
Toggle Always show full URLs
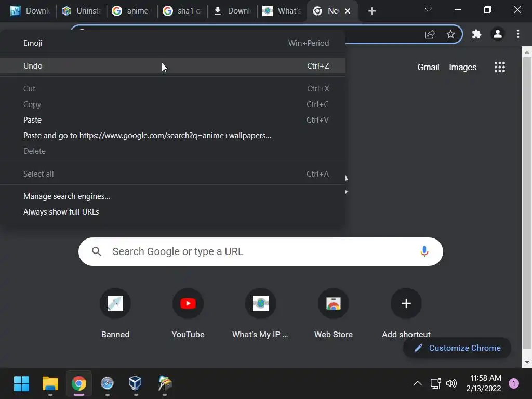click(x=172, y=212)
